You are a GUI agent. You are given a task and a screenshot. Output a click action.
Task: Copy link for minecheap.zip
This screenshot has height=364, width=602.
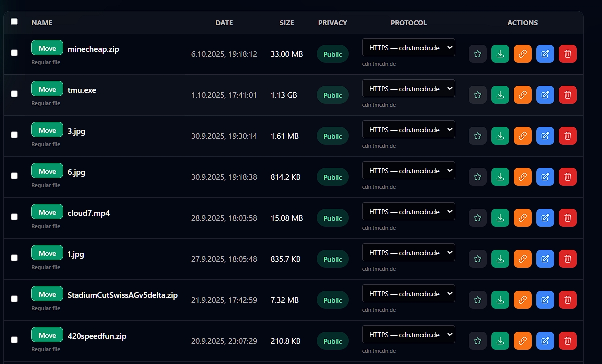pyautogui.click(x=522, y=54)
